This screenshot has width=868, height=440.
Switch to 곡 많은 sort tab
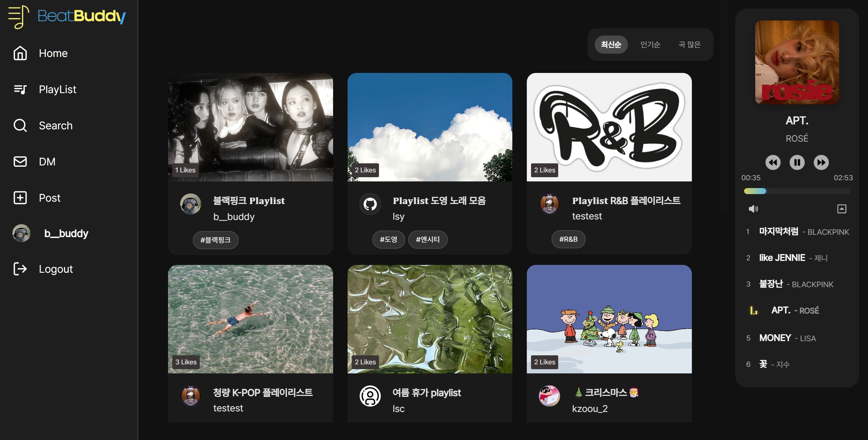point(689,44)
